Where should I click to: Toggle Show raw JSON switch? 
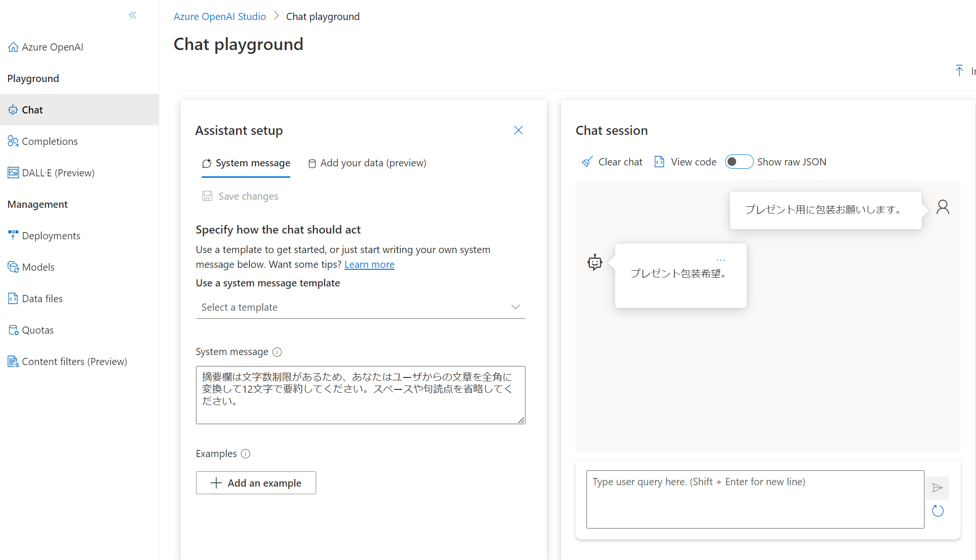point(739,162)
